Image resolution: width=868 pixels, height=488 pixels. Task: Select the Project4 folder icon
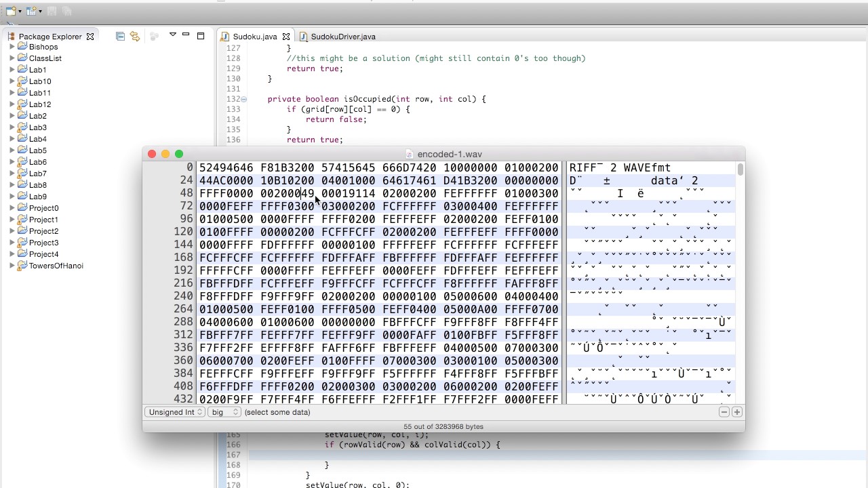22,253
